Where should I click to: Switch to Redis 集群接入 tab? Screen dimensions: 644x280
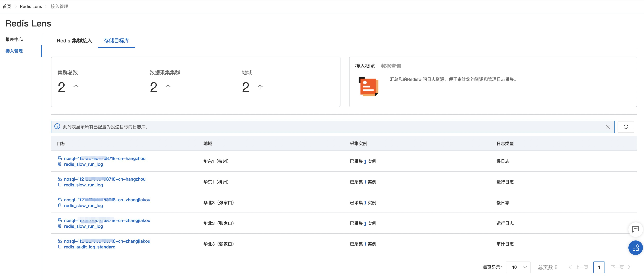point(74,41)
